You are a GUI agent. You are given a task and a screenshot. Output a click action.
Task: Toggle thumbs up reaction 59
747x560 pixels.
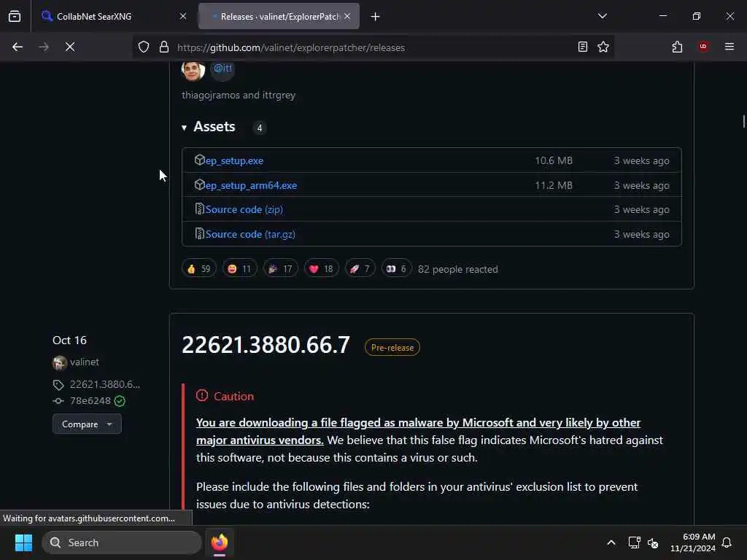(x=199, y=269)
